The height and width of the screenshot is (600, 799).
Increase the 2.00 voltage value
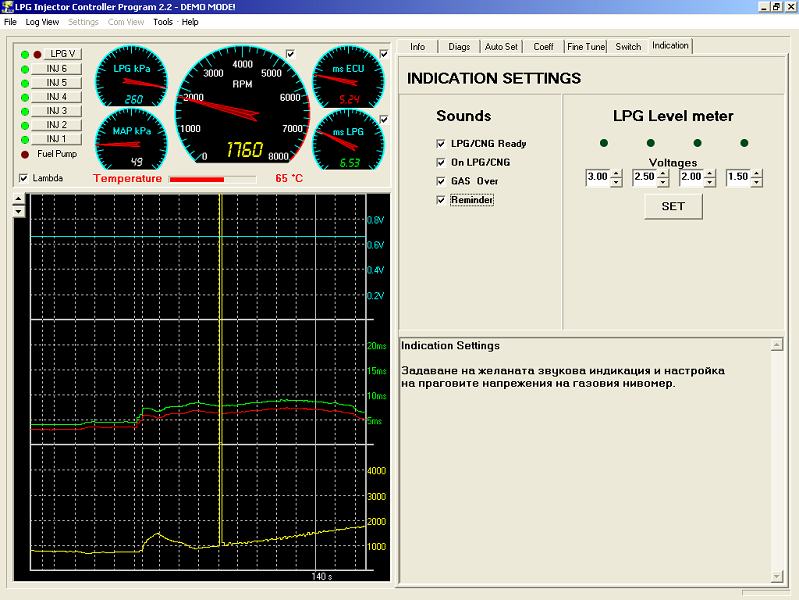point(710,174)
